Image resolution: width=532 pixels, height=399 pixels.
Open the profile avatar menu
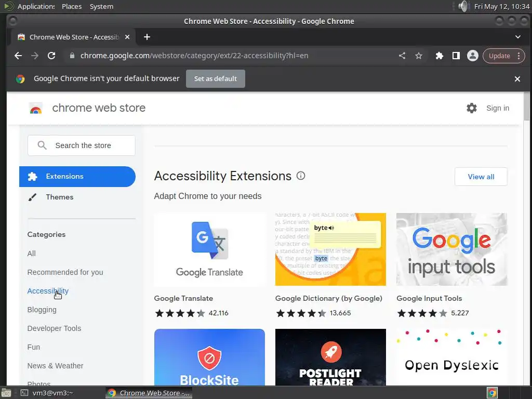[x=473, y=56]
